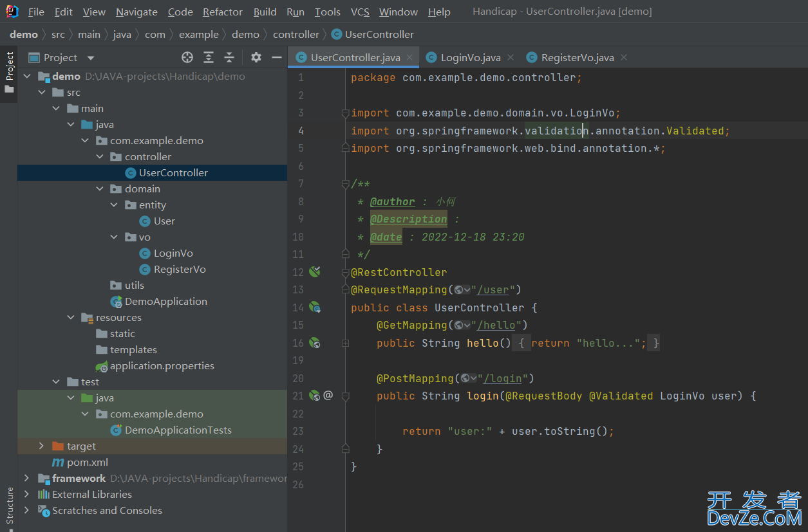Select RegisterVo class in project tree
The image size is (808, 532).
[x=180, y=269]
